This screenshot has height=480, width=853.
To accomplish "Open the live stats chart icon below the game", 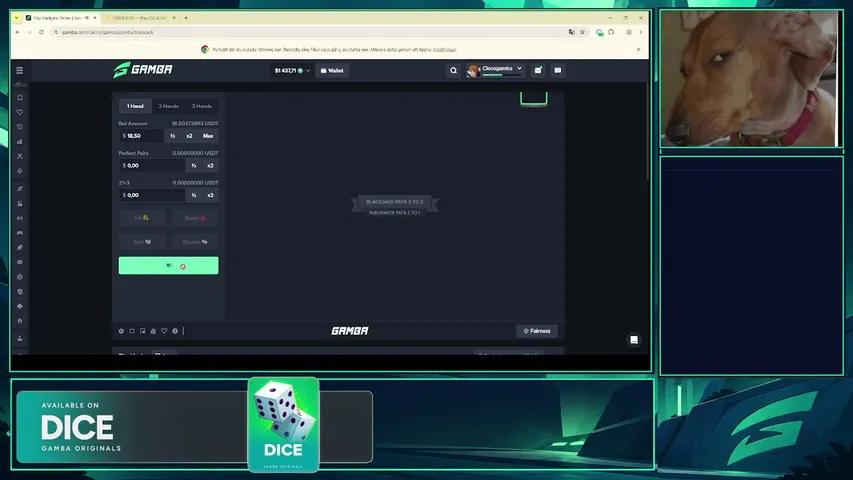I will tap(153, 331).
